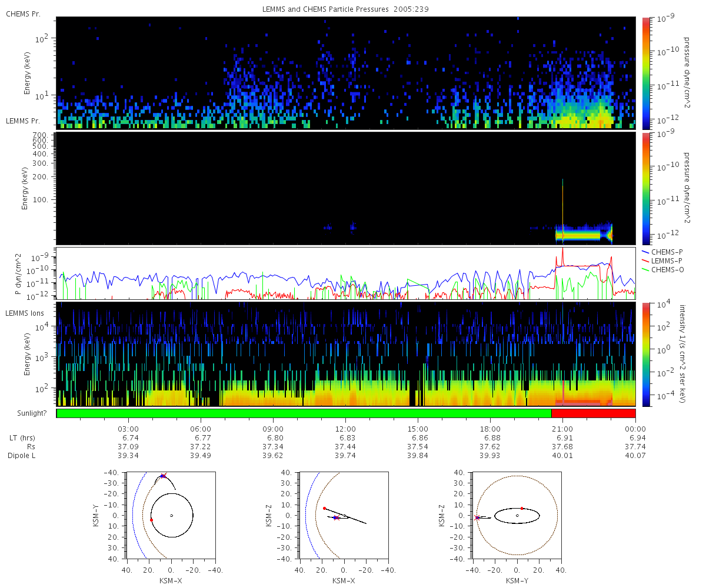Click the LEMMS Ions intensity color bar
Image resolution: width=706 pixels, height=588 pixels.
(645, 354)
